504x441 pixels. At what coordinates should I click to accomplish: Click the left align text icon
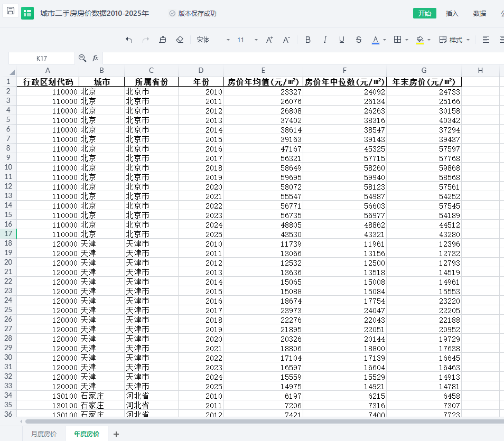tap(486, 40)
